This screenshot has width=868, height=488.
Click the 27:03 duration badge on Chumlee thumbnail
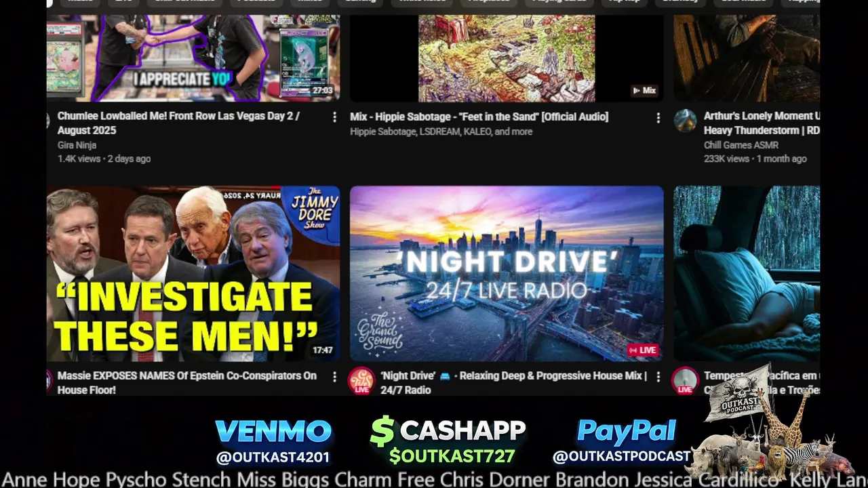coord(322,90)
